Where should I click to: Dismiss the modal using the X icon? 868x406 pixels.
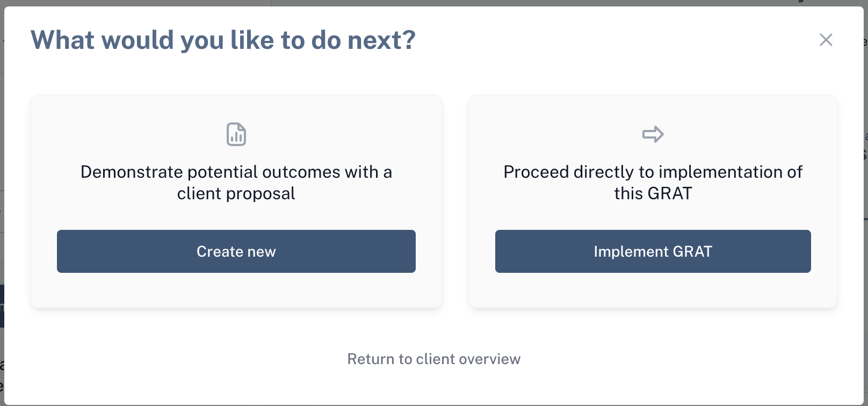click(826, 40)
